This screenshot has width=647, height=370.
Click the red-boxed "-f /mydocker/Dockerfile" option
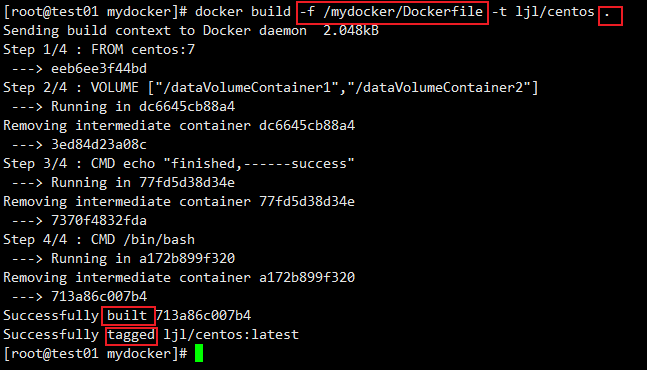click(392, 12)
